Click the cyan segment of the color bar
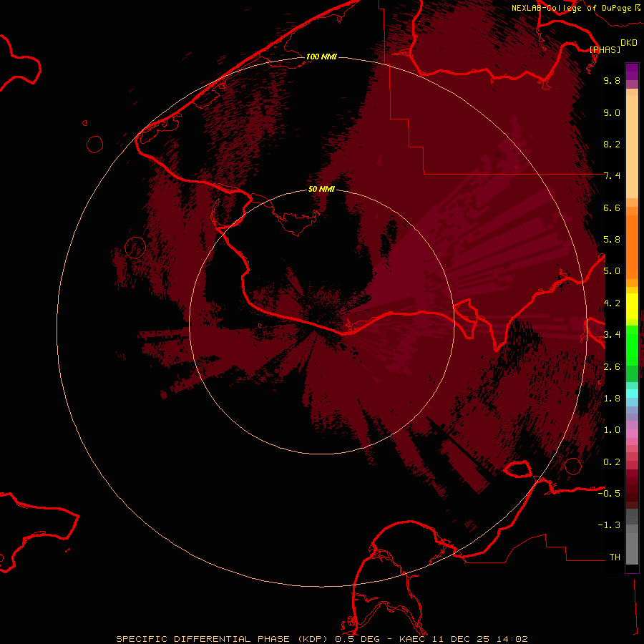The width and height of the screenshot is (644, 644). (632, 394)
